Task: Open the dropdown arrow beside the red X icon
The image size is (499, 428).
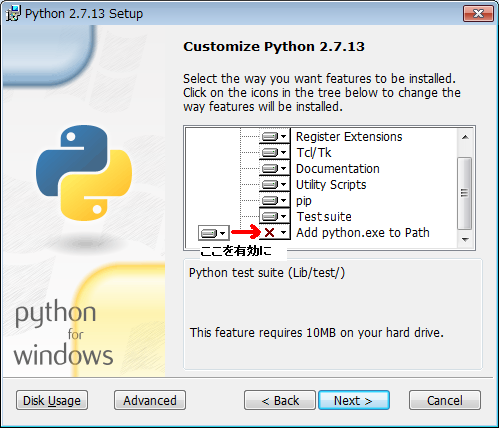Action: pyautogui.click(x=284, y=232)
